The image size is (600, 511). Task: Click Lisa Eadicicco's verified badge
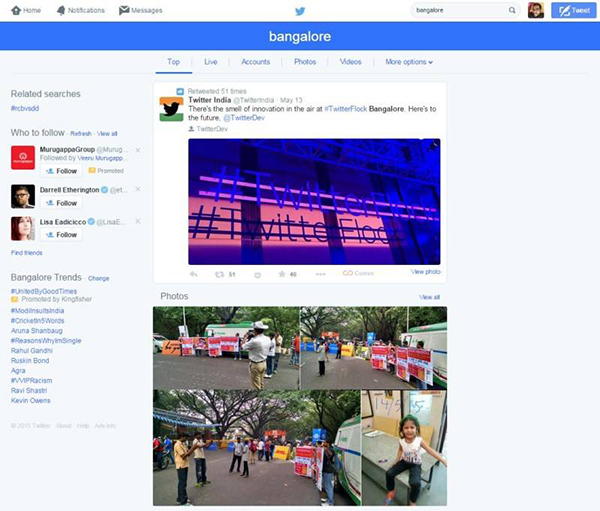[91, 221]
